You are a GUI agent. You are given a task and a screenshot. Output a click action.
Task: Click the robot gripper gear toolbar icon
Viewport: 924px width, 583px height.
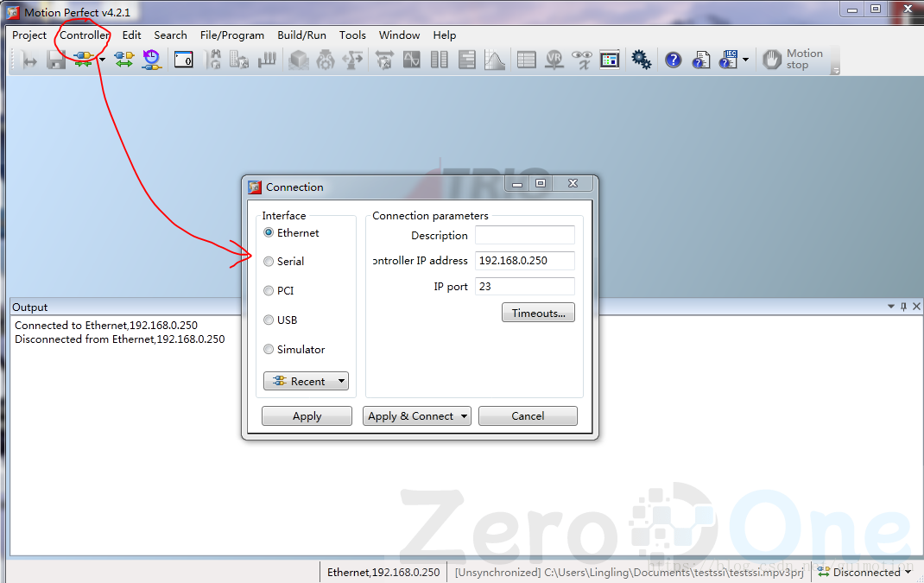tap(326, 60)
